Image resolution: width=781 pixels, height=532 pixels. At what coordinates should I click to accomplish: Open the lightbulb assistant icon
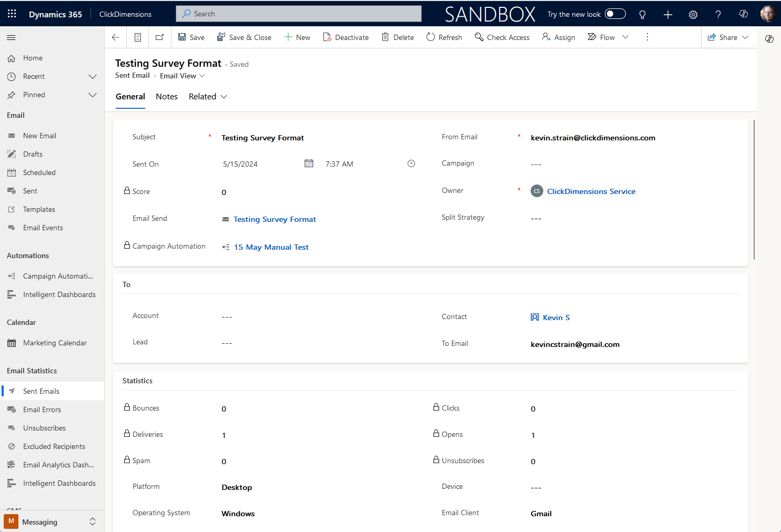point(642,14)
